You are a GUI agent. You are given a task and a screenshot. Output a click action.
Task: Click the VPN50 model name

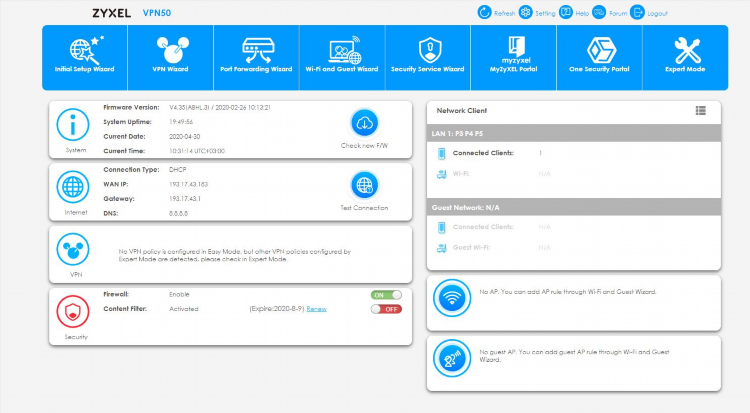(x=156, y=13)
